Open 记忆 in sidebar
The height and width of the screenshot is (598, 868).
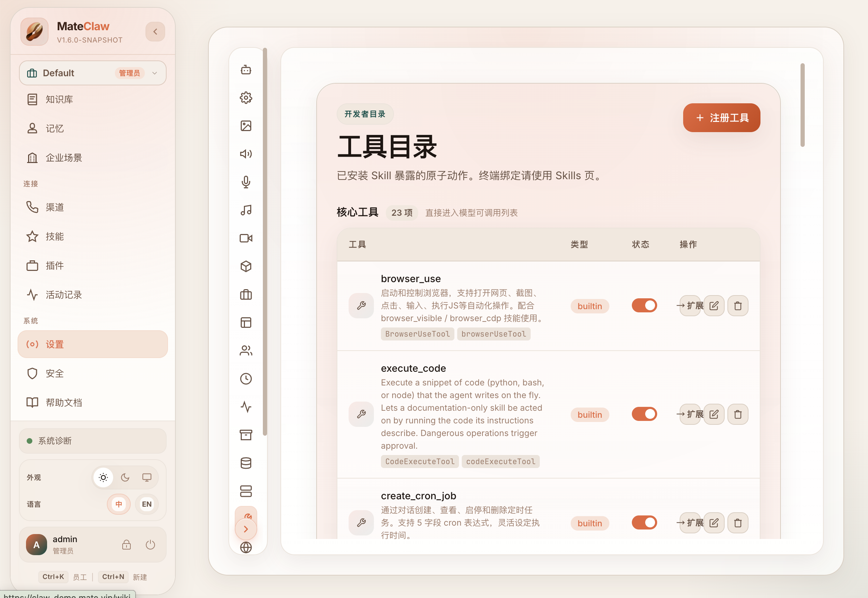[92, 129]
